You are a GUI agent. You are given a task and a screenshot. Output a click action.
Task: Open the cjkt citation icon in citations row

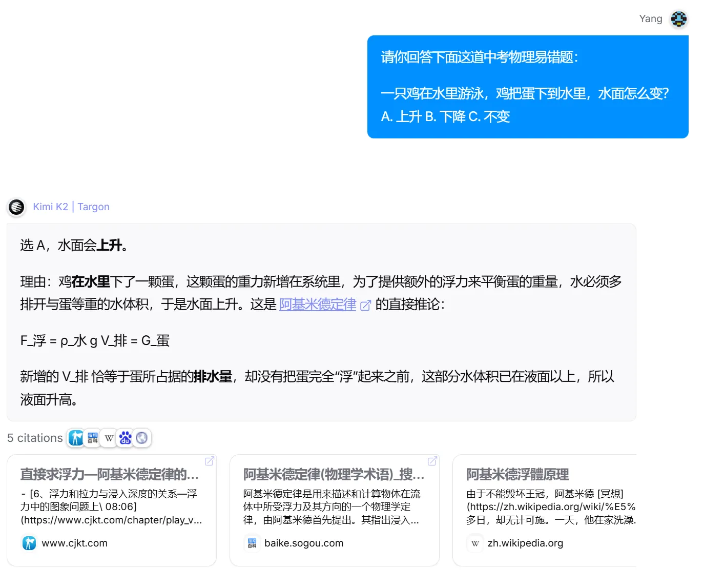(76, 438)
